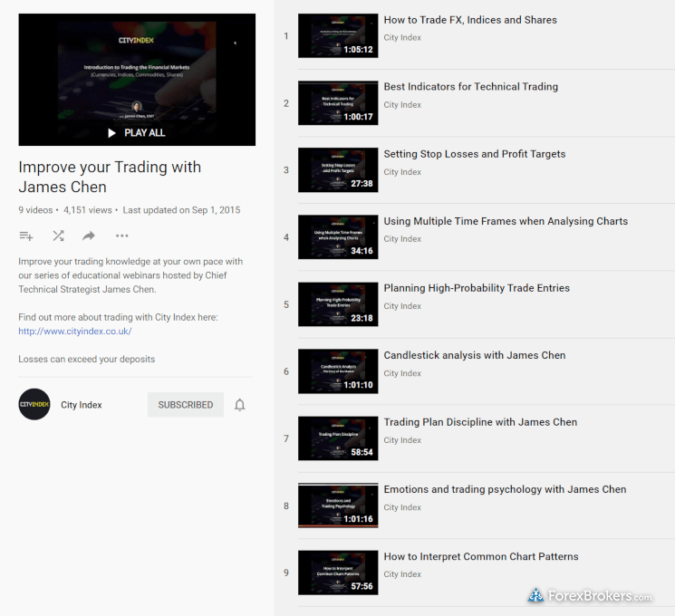Shuffle the playlist with shuffle icon
The width and height of the screenshot is (675, 616).
(x=58, y=236)
